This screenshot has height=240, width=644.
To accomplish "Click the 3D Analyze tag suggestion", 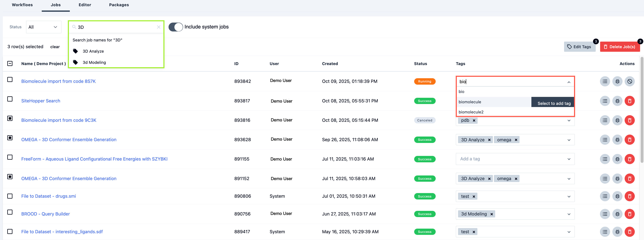I will (93, 51).
